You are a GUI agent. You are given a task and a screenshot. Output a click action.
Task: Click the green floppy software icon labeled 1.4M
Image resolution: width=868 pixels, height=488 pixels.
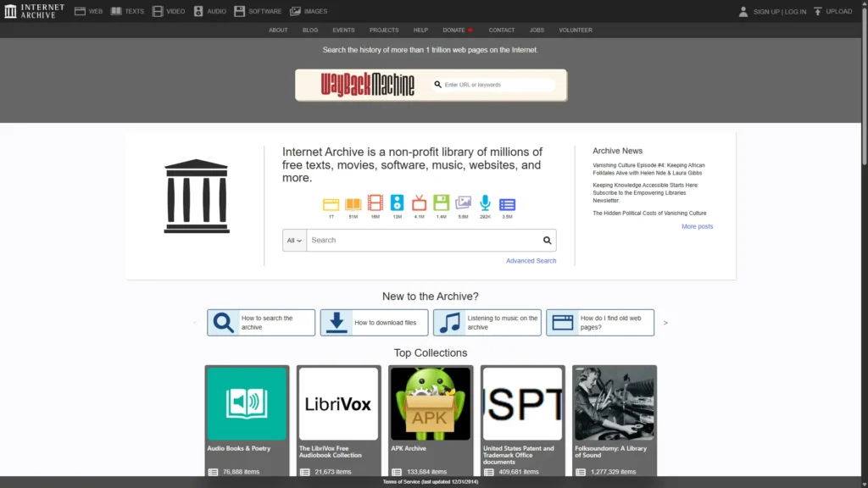coord(441,202)
